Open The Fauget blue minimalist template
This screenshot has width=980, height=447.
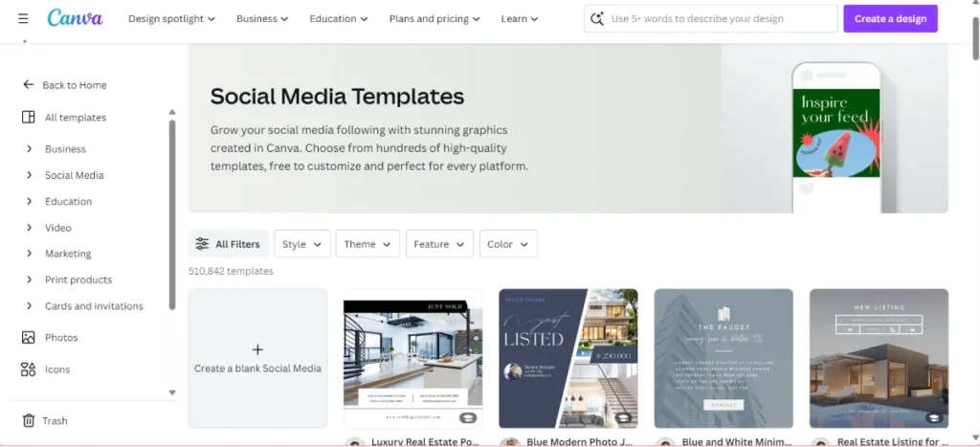pyautogui.click(x=724, y=358)
